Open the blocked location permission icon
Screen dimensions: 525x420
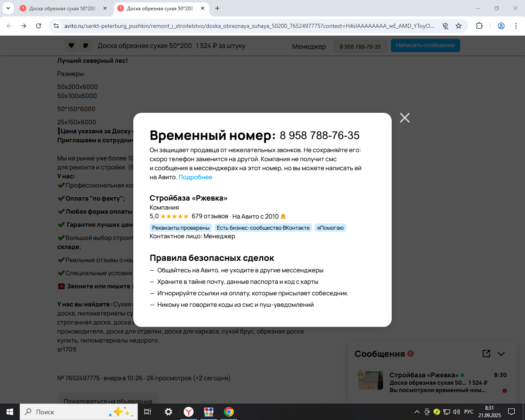coord(445,26)
